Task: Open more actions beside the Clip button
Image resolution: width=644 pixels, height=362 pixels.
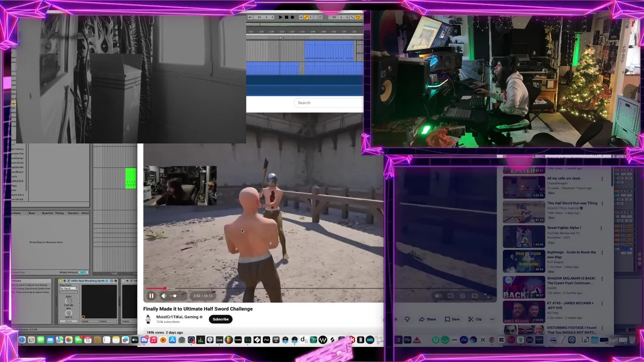Action: [492, 319]
